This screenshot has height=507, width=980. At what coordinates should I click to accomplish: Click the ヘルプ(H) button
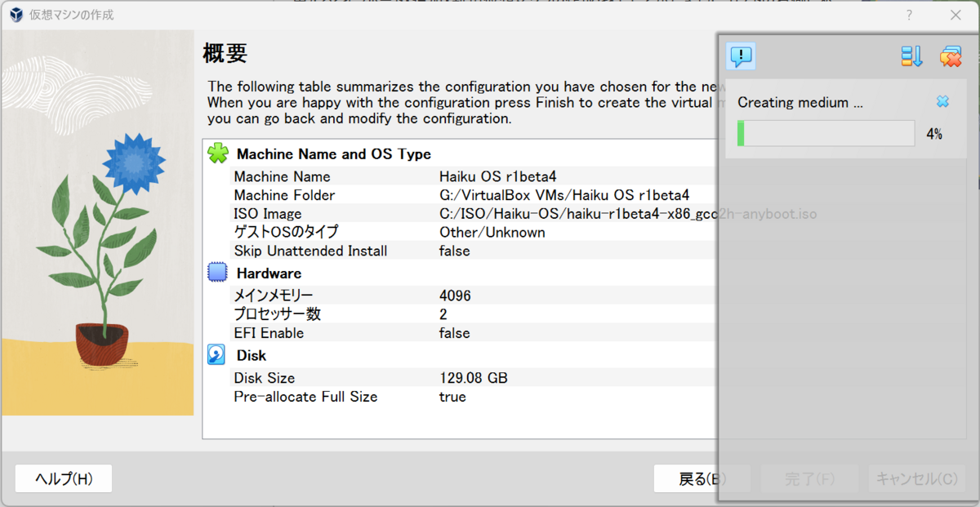(x=64, y=479)
